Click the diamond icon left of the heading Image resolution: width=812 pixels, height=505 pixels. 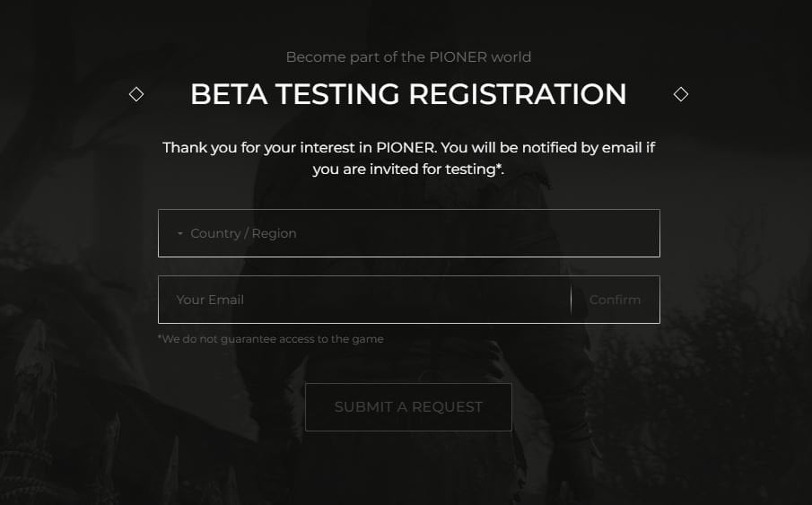pos(136,94)
